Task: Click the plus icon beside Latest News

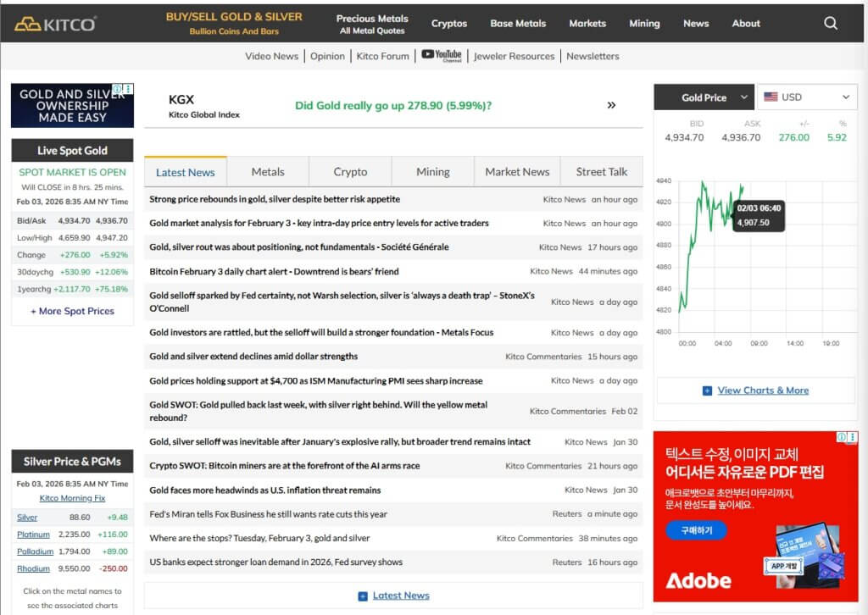Action: pyautogui.click(x=363, y=596)
